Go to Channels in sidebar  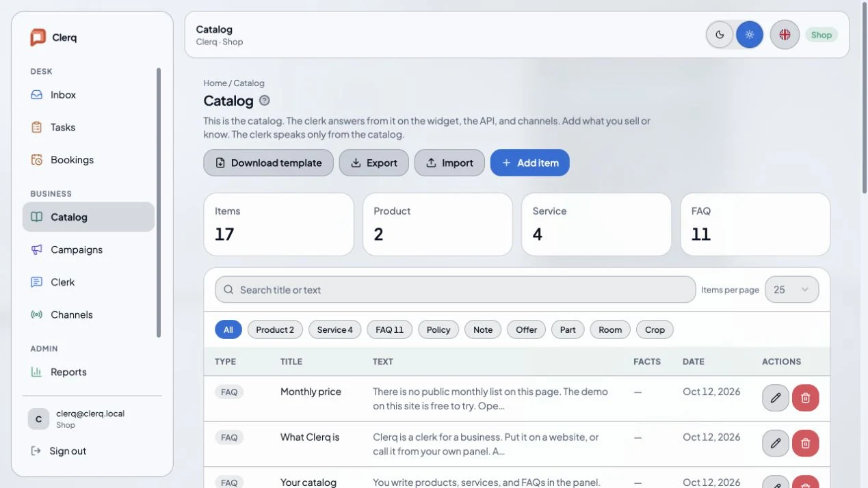pos(88,314)
